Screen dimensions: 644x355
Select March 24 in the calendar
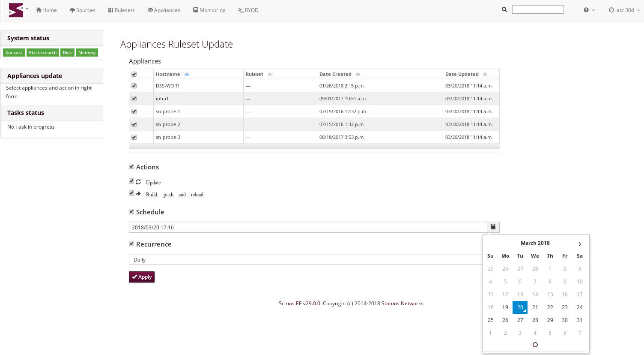pos(580,307)
